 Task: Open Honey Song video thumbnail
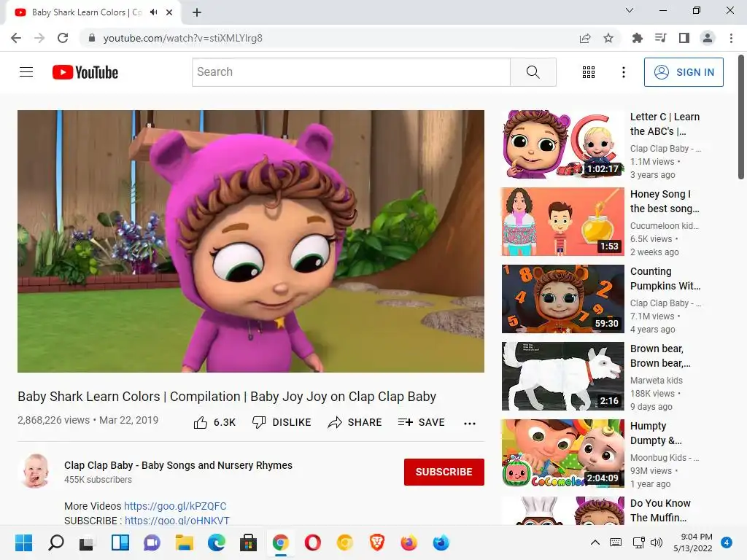click(x=562, y=222)
